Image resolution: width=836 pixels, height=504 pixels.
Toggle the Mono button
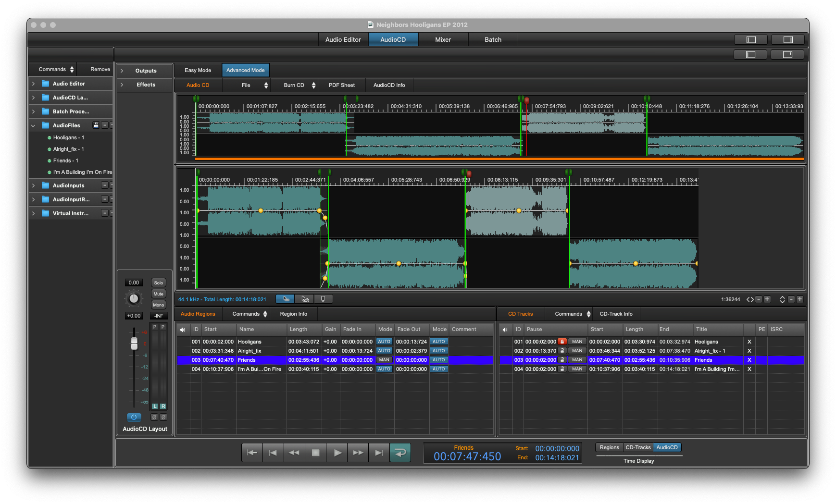pyautogui.click(x=158, y=305)
